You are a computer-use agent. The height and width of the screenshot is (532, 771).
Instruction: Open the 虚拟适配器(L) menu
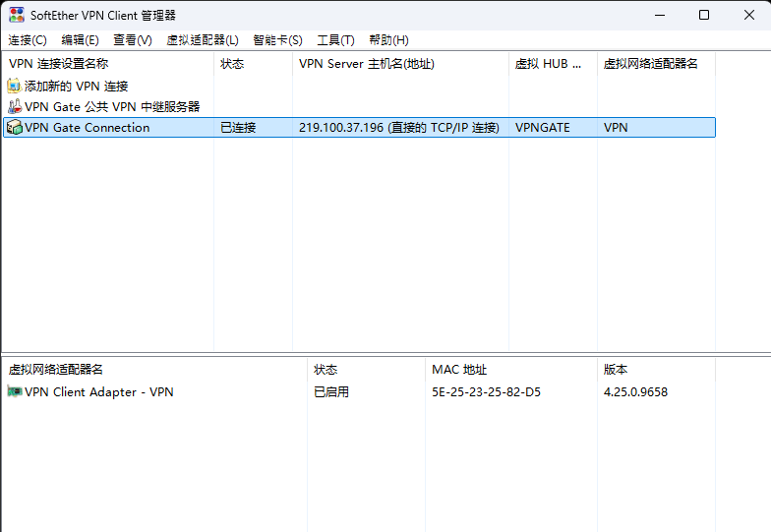pos(203,40)
